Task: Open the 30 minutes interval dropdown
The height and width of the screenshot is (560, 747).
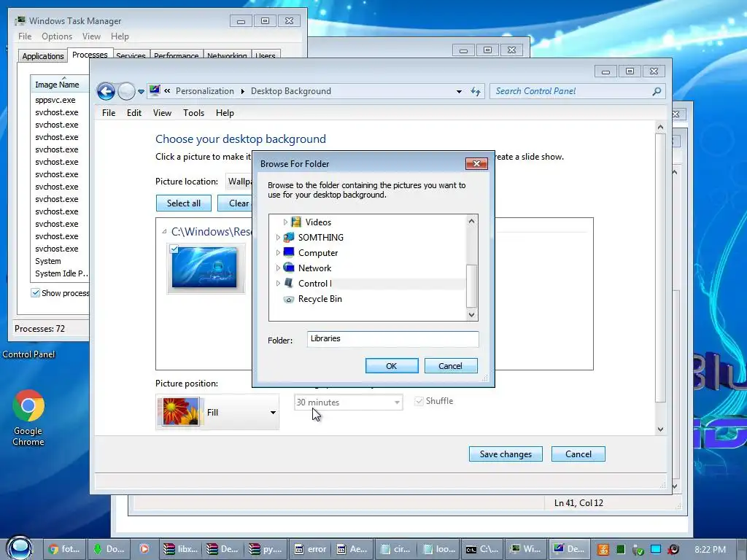Action: coord(348,402)
